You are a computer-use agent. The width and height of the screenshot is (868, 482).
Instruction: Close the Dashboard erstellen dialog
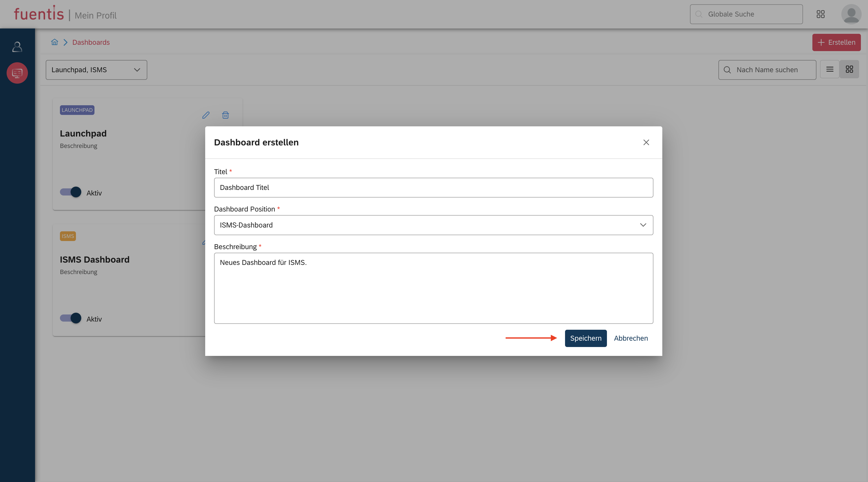click(646, 142)
